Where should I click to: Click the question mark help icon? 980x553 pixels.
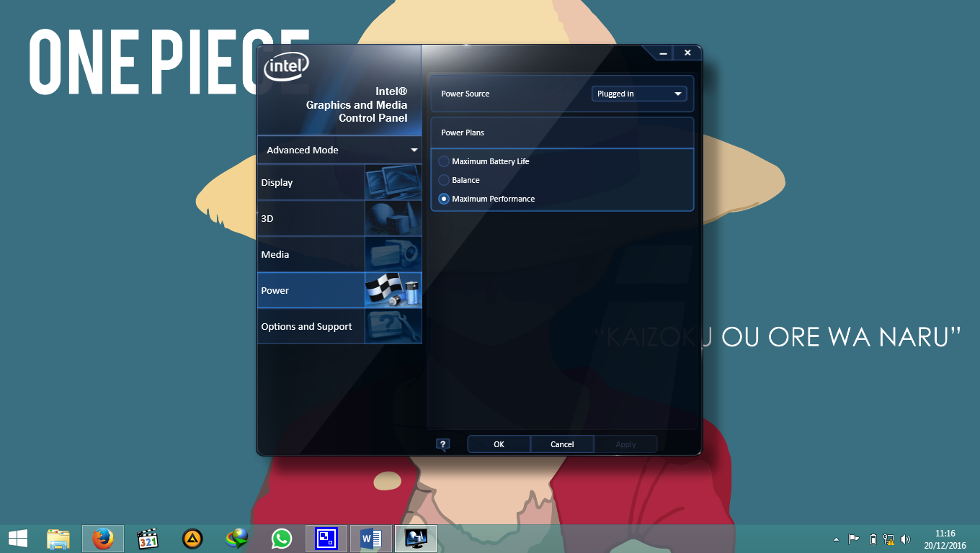[443, 444]
